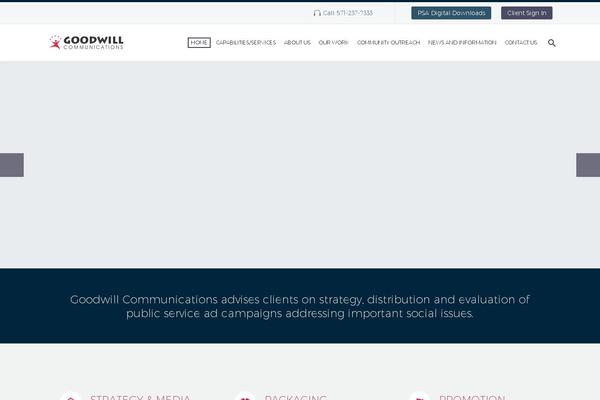Click the headset phone icon beside Call
This screenshot has width=600, height=400.
click(x=317, y=13)
